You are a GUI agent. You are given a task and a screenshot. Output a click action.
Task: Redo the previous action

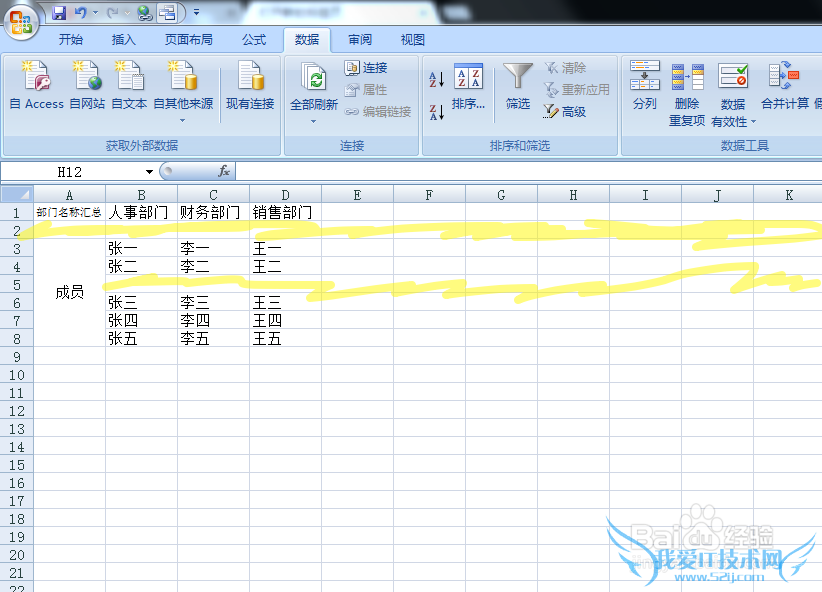point(112,13)
